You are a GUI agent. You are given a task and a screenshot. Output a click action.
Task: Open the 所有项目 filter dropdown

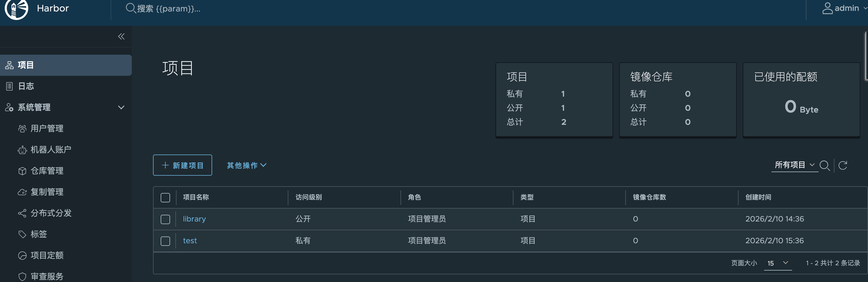(x=794, y=165)
